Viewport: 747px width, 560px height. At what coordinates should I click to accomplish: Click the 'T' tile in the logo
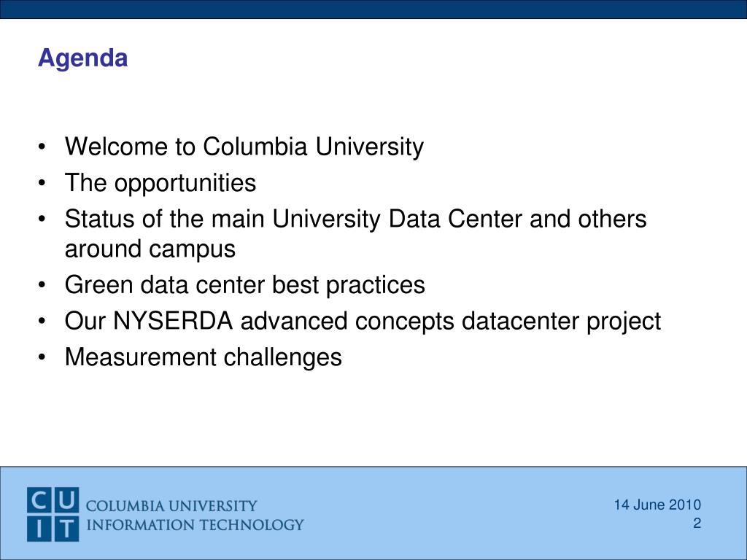pos(66,529)
